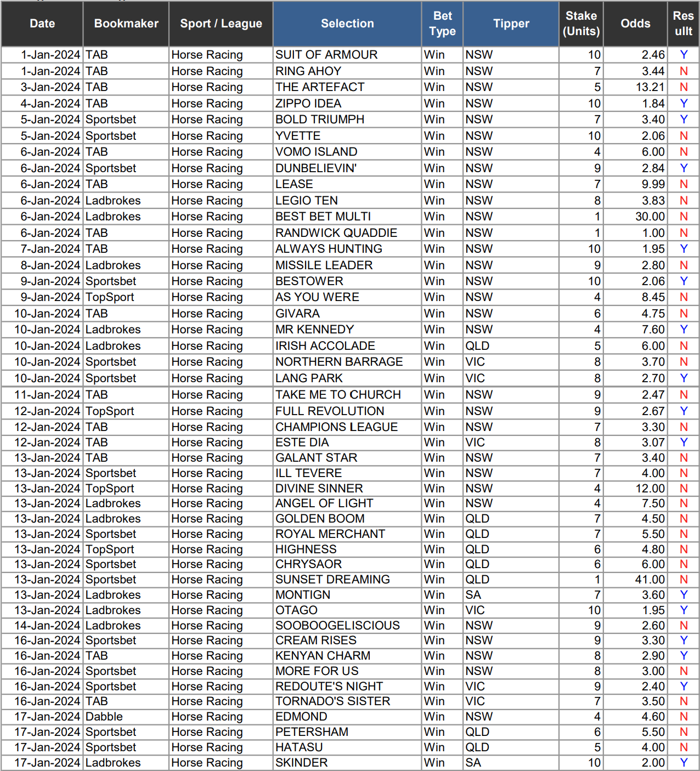Screen dimensions: 700x771
Task: Select the AS YOU WERE cell
Action: pos(347,297)
